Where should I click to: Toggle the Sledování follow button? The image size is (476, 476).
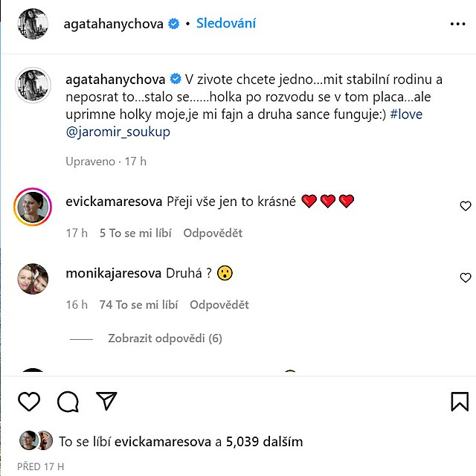(226, 23)
